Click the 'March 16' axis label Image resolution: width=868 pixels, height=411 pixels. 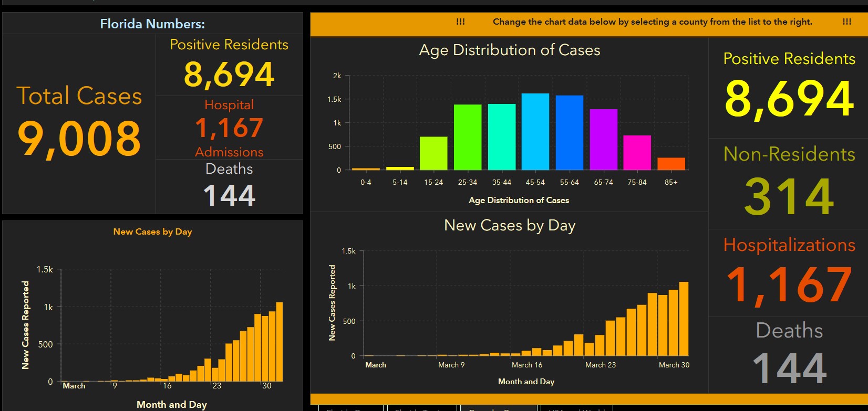click(x=527, y=365)
